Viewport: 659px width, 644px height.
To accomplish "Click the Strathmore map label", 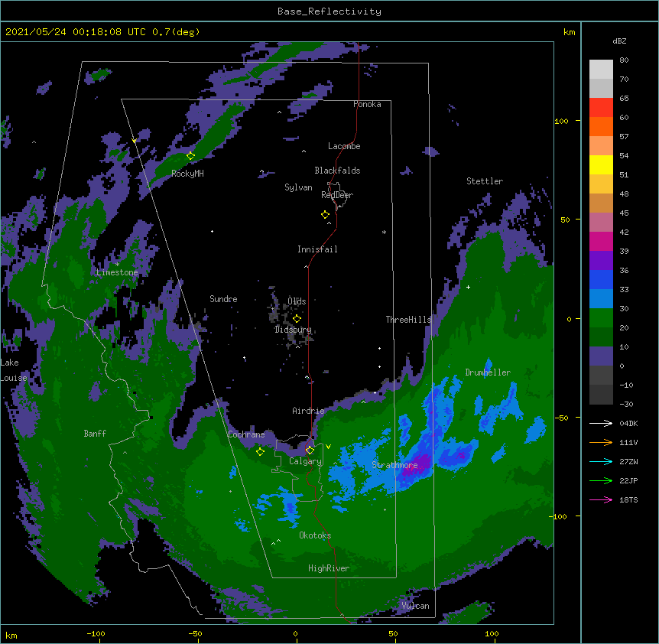I will 394,465.
